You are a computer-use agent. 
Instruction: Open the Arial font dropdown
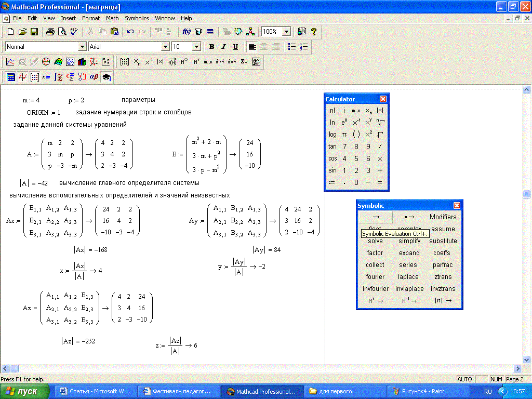click(166, 47)
